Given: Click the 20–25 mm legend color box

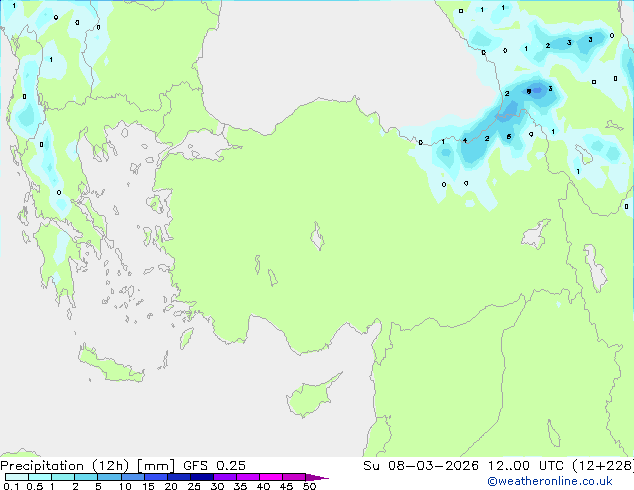Looking at the screenshot, I should (x=179, y=477).
